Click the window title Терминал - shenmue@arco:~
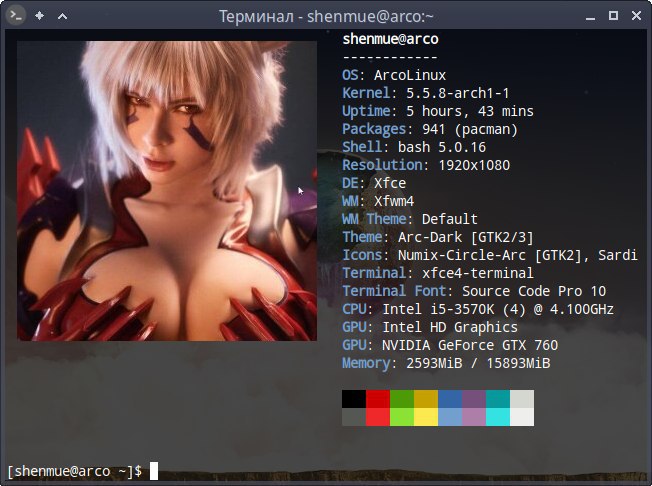Screen dimensions: 652x486 point(326,17)
